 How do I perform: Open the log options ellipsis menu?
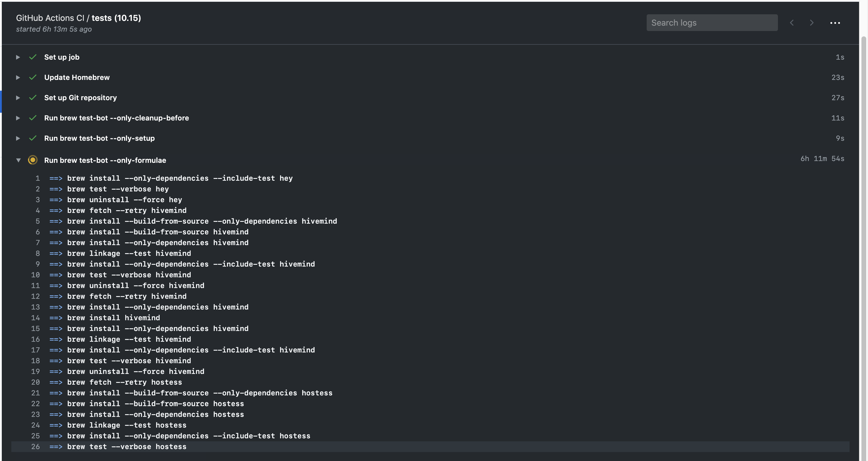[835, 23]
